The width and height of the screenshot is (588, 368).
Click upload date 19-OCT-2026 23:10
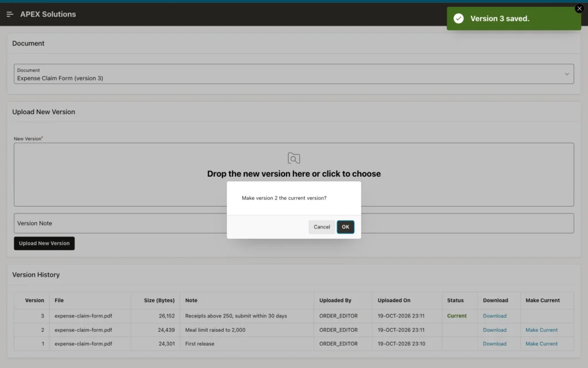click(x=401, y=344)
